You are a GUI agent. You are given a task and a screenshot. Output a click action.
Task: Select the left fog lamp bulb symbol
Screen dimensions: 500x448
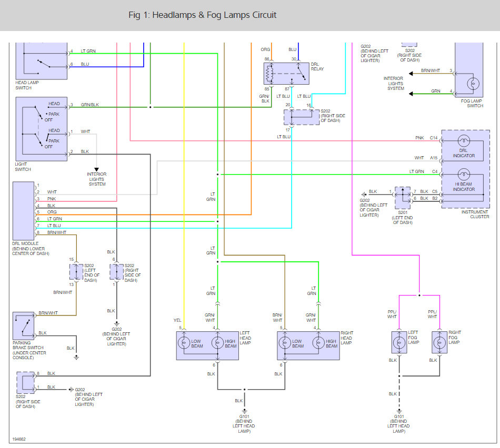point(399,342)
